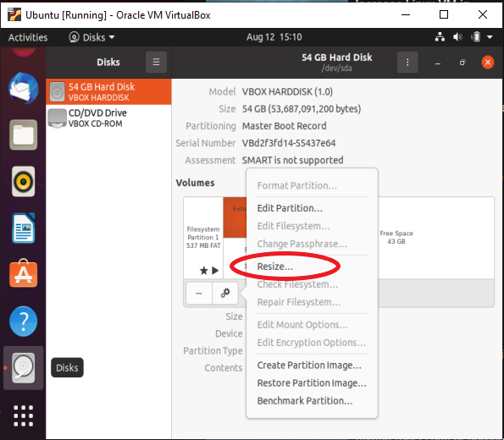Select Filesystem Partition 1 537 MB FAT
This screenshot has width=504, height=440.
(x=203, y=238)
